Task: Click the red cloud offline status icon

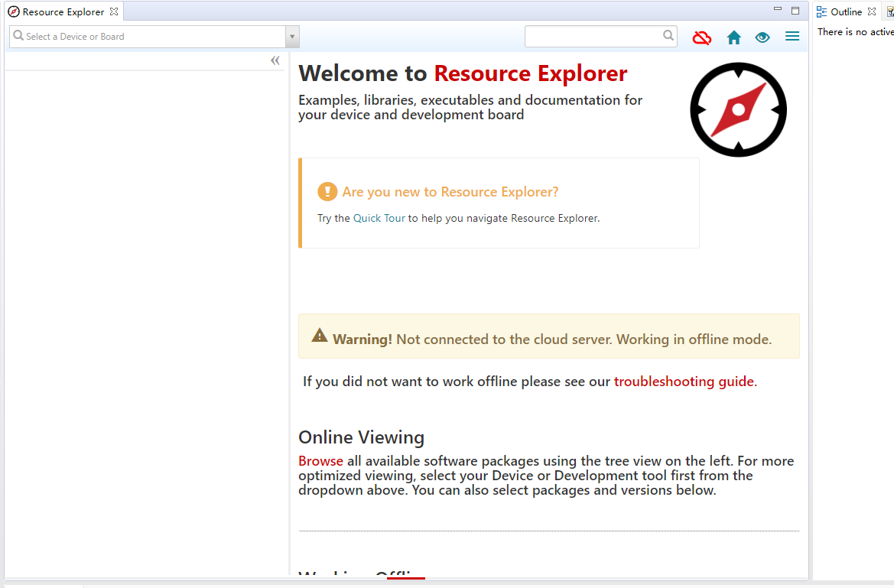Action: (702, 37)
